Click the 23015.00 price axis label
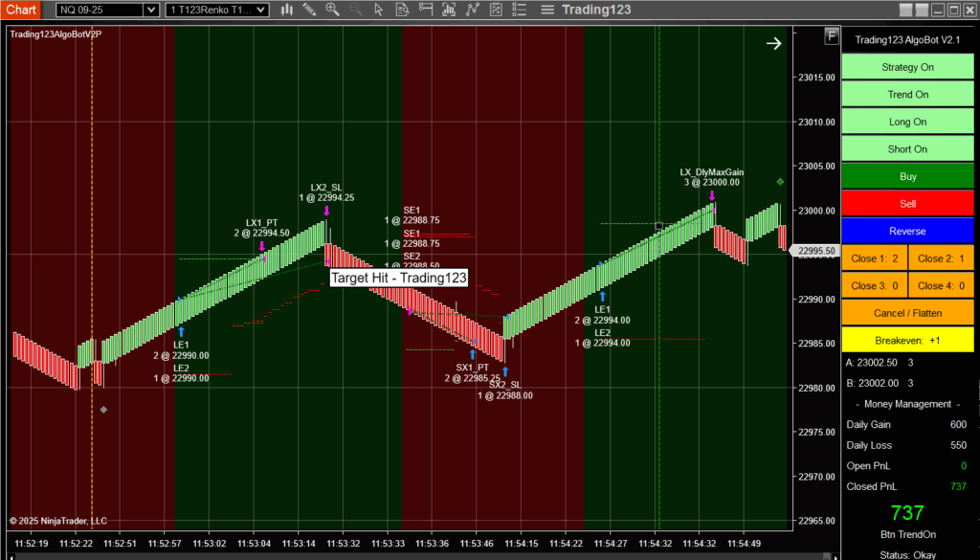 [817, 78]
